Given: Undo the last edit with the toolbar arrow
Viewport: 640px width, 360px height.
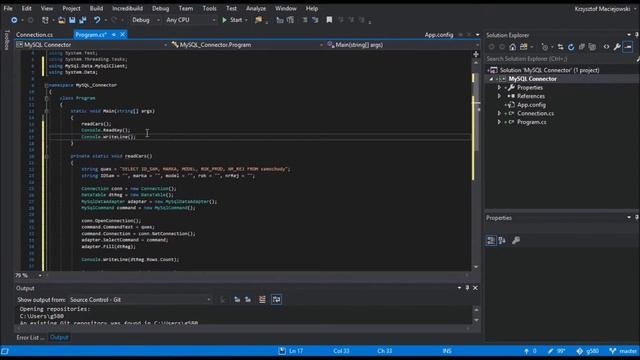Looking at the screenshot, I should [x=97, y=20].
